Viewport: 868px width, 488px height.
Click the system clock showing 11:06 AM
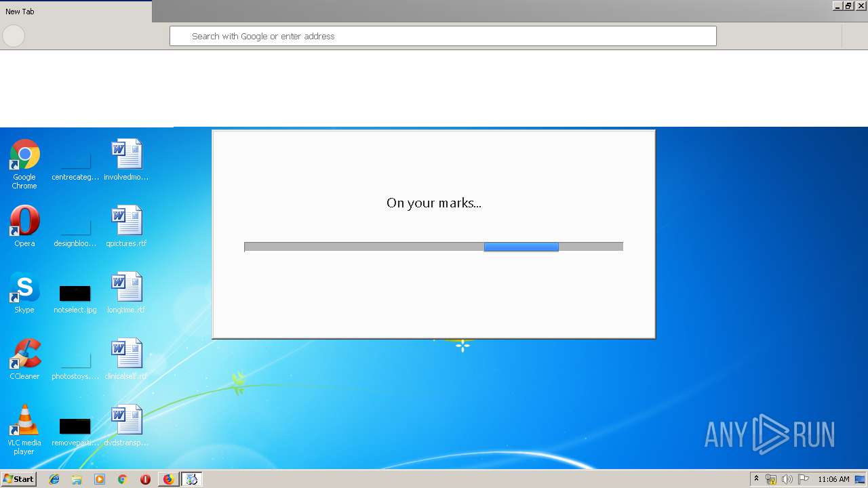click(833, 479)
